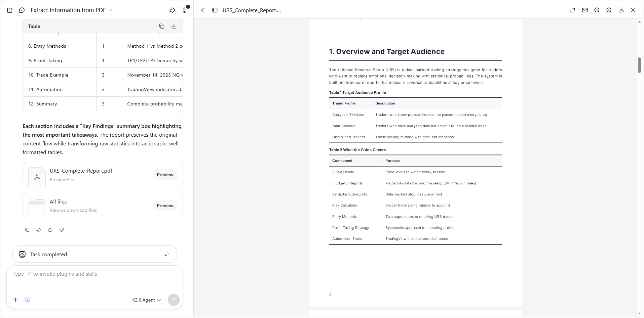Expand the Task completed panel
This screenshot has width=644, height=318.
coord(167,254)
